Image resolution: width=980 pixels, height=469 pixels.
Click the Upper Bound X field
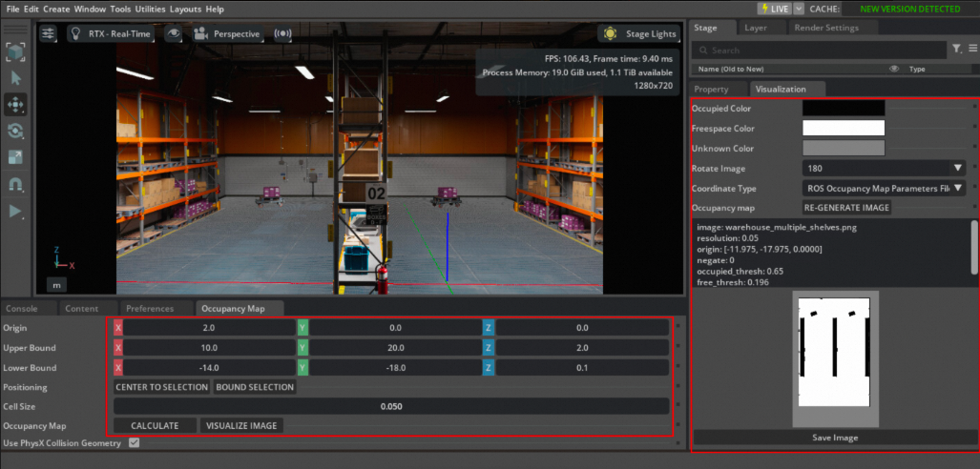click(x=209, y=348)
